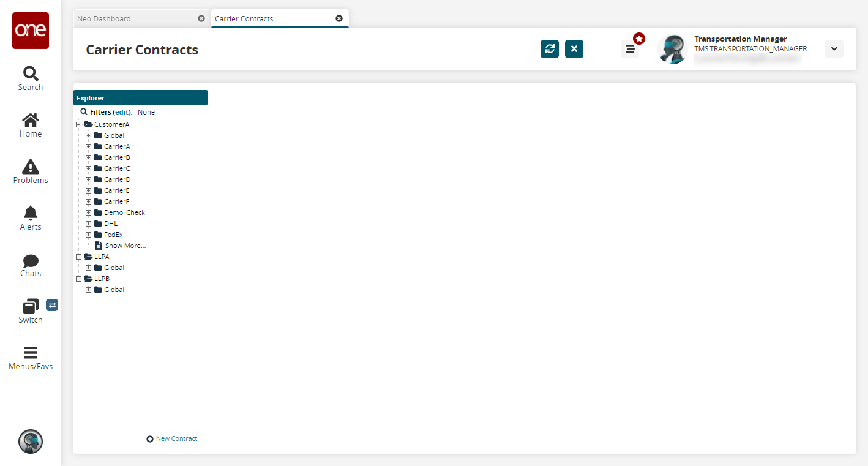This screenshot has width=868, height=466.
Task: Open the Problems view
Action: click(31, 171)
